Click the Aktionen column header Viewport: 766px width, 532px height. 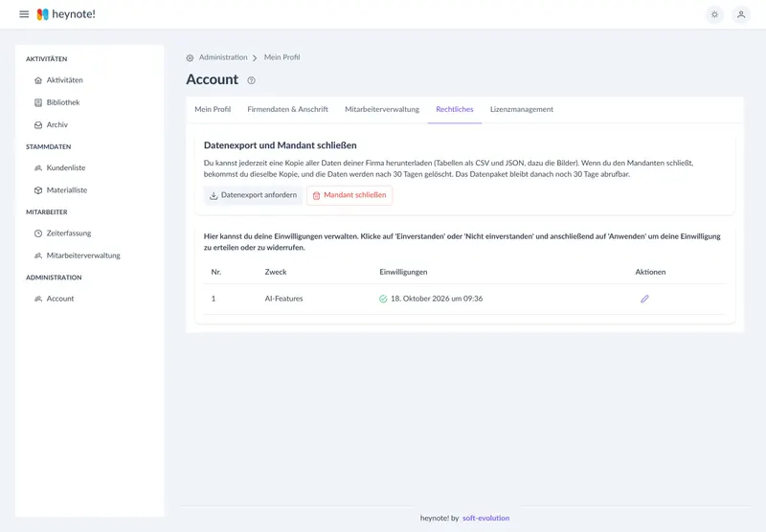[650, 273]
